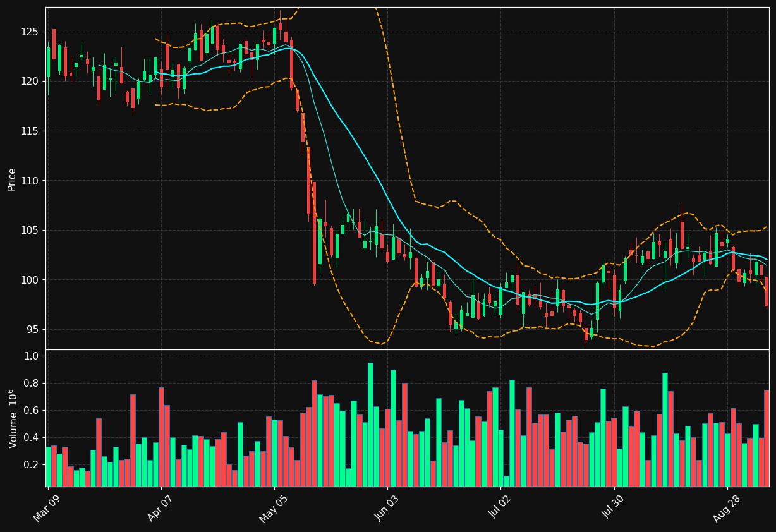Click the 'Apr 07' date label

(159, 509)
